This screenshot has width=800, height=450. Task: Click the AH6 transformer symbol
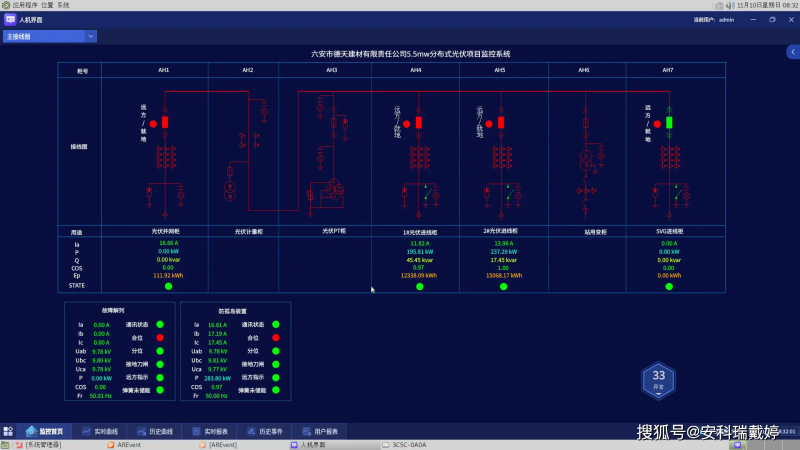coord(586,161)
